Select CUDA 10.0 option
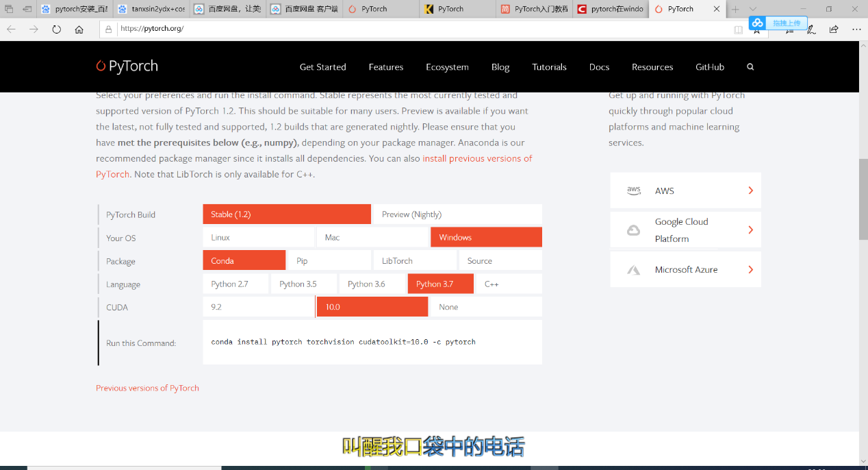The height and width of the screenshot is (470, 868). point(372,307)
